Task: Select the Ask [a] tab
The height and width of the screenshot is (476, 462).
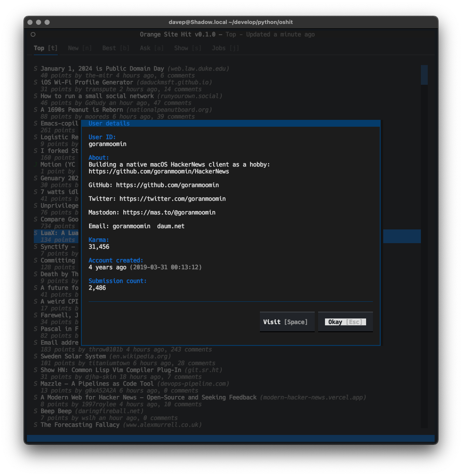Action: pyautogui.click(x=151, y=48)
